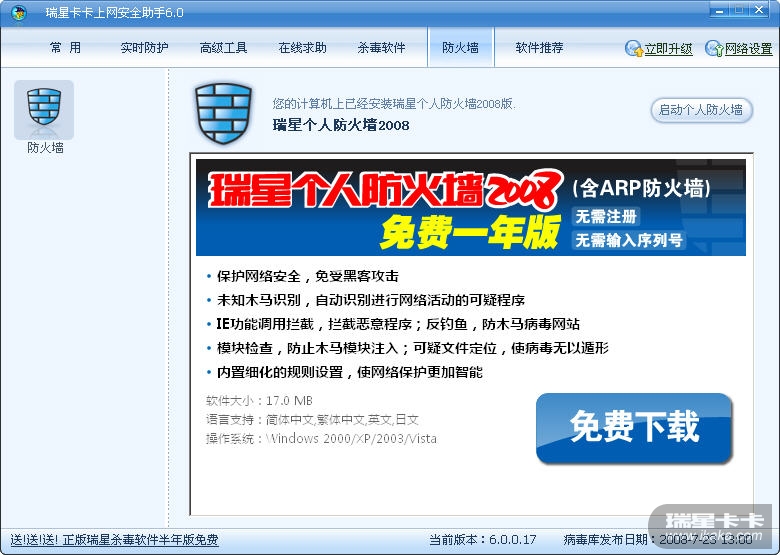Click the Rising Kaka app logo icon
This screenshot has height=555, width=780.
(18, 12)
